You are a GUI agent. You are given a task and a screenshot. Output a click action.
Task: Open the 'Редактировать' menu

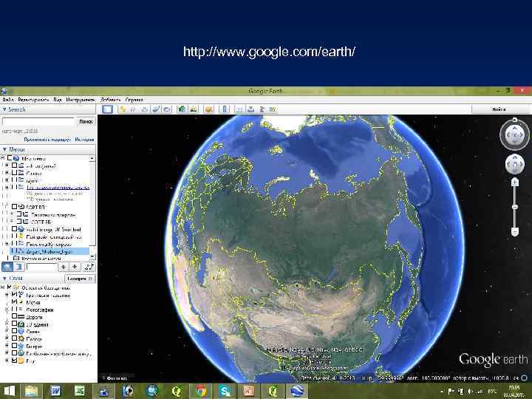click(33, 100)
